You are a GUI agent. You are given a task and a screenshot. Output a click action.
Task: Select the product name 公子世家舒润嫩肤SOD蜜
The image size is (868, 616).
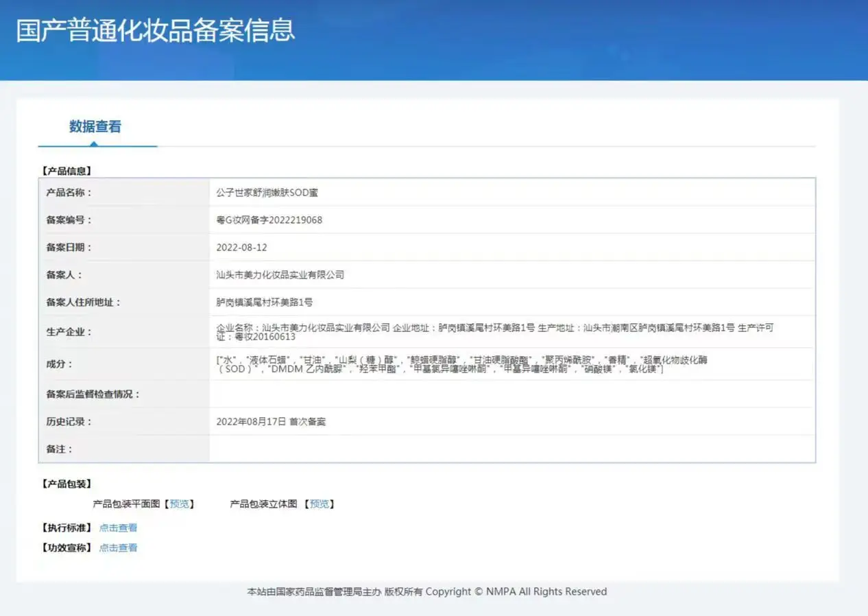tap(267, 193)
